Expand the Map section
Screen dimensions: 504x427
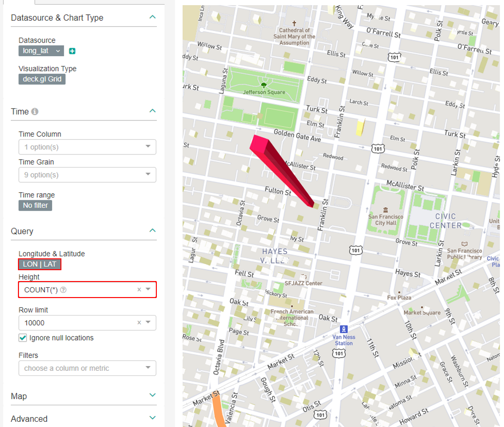click(152, 395)
